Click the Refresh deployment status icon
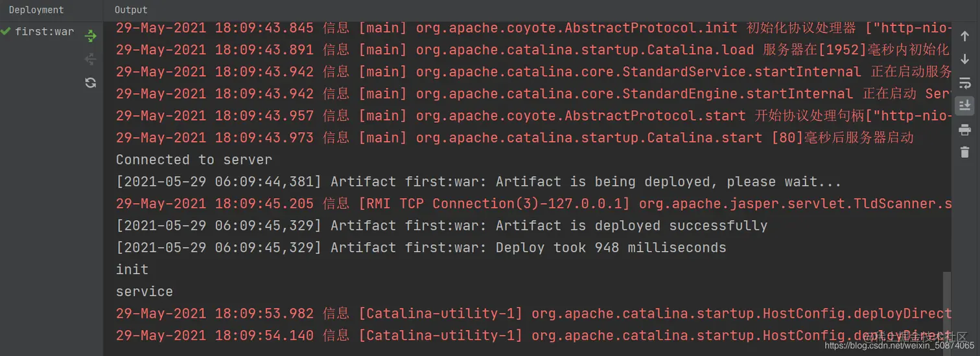This screenshot has width=980, height=356. tap(91, 82)
